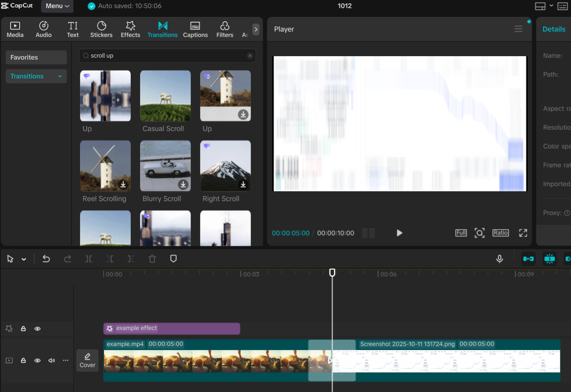Click the split clip tool icon

[89, 259]
